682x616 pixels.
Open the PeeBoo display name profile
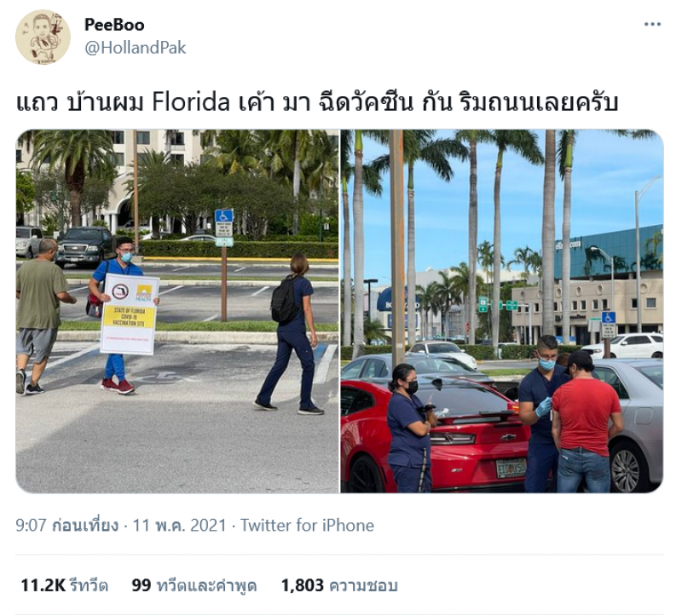(114, 25)
